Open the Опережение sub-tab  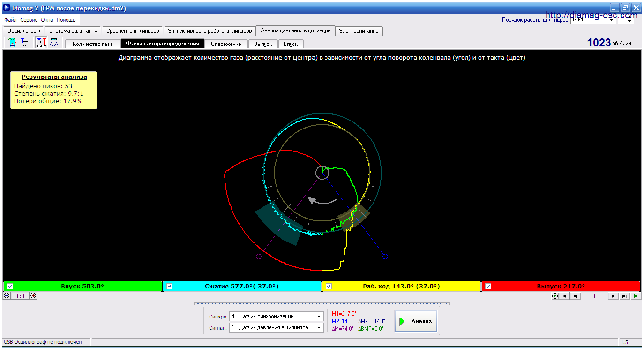[226, 44]
